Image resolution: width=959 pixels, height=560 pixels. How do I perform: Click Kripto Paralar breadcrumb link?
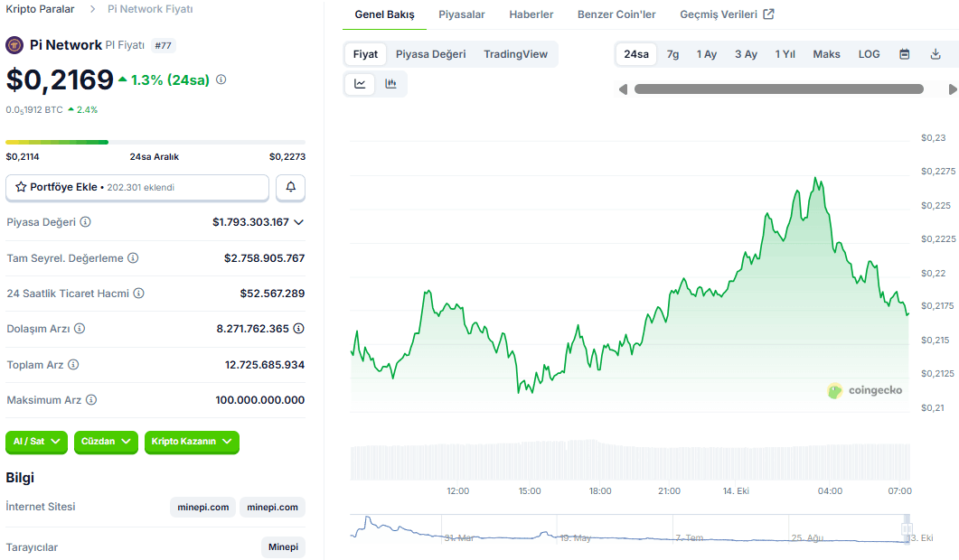pyautogui.click(x=40, y=9)
